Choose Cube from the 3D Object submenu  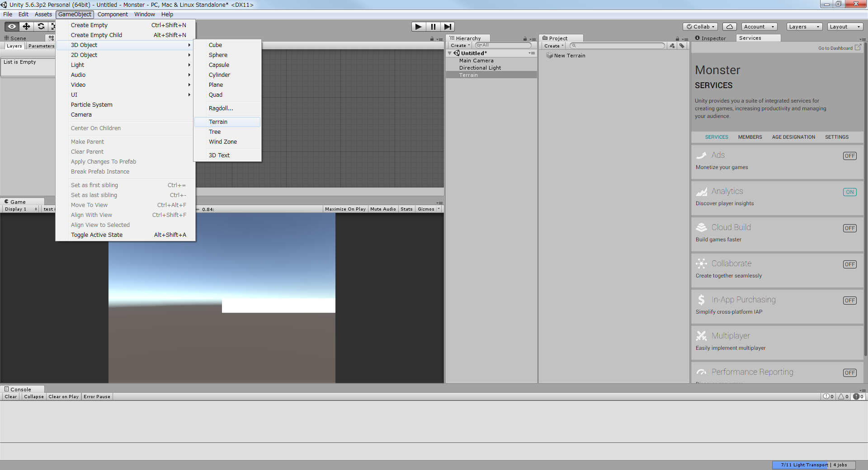[227, 45]
